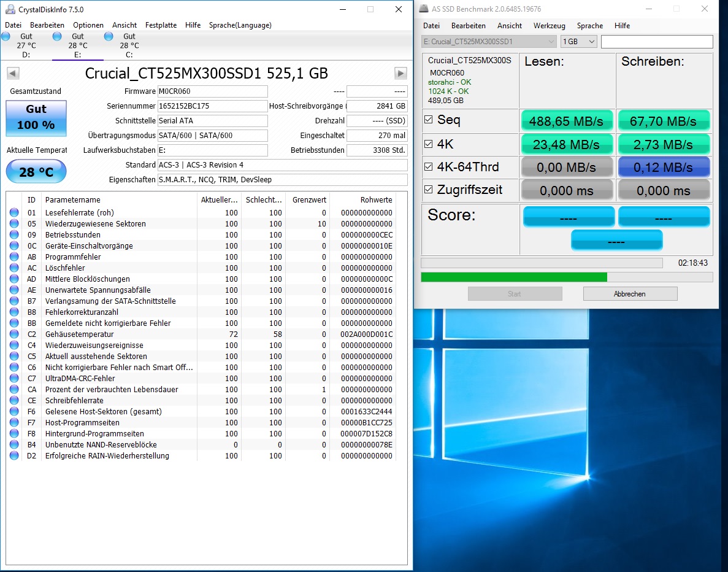Screen dimensions: 728x572
Task: Click the Firmware field M0CR060
Action: click(x=213, y=91)
